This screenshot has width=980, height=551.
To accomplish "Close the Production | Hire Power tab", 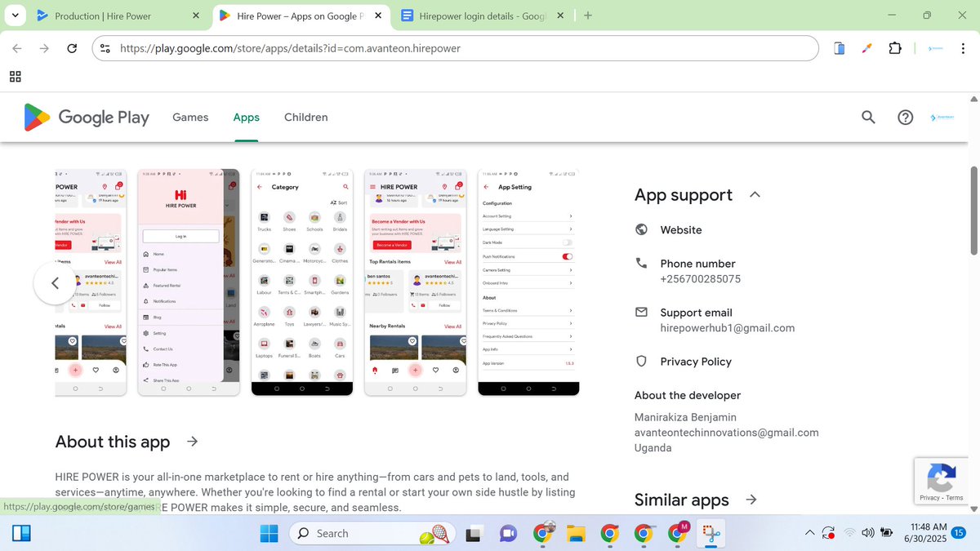I will tap(195, 16).
